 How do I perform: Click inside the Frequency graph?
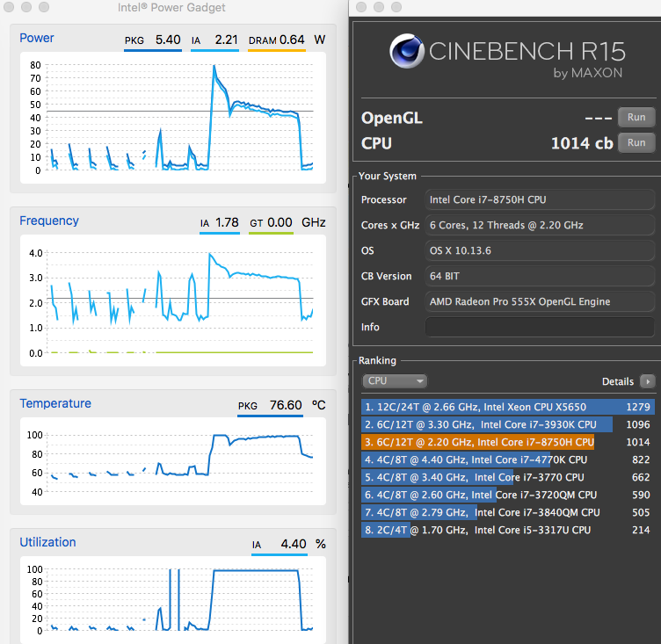point(173,300)
